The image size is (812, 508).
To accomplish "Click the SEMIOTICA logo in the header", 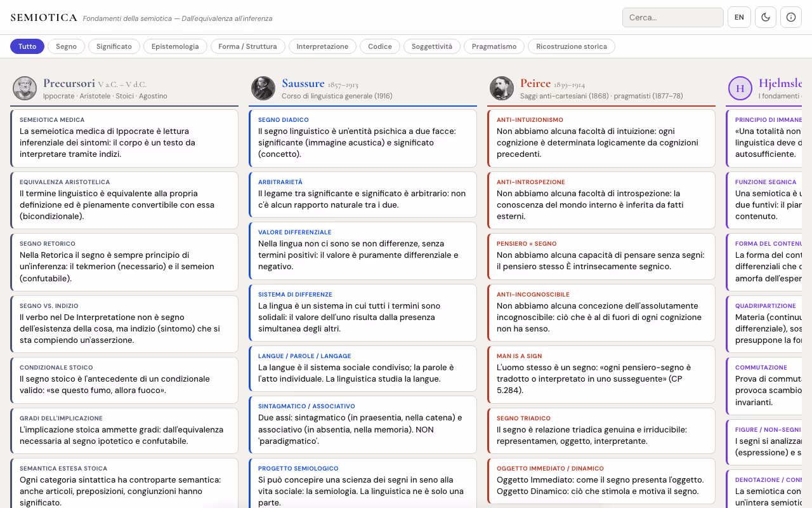I will [x=43, y=17].
